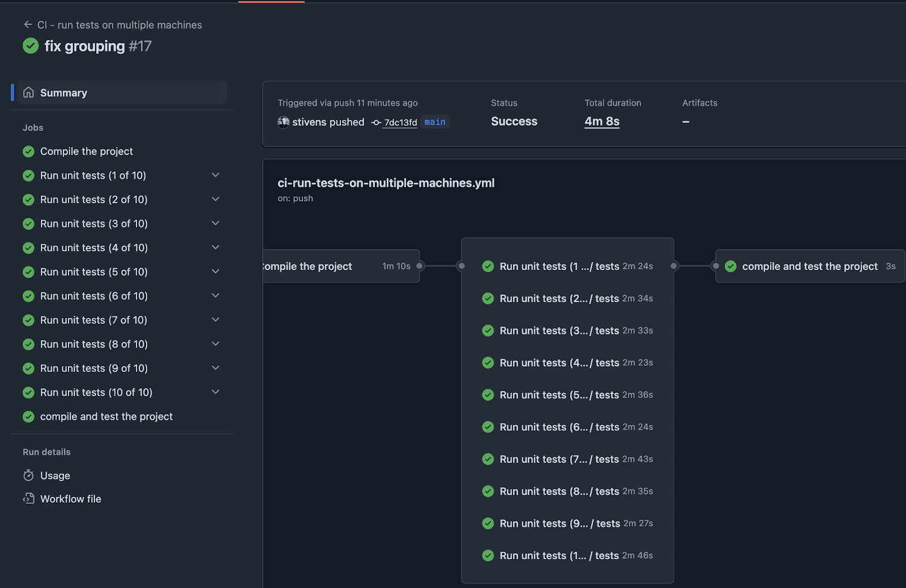This screenshot has width=906, height=588.
Task: Expand Run unit tests (7 of 10) job details
Action: [x=215, y=319]
